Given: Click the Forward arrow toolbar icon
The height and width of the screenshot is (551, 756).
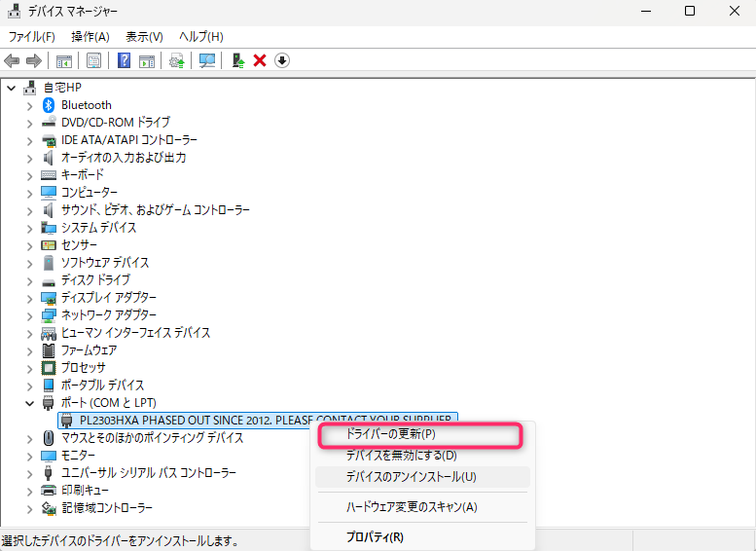Looking at the screenshot, I should click(x=34, y=60).
